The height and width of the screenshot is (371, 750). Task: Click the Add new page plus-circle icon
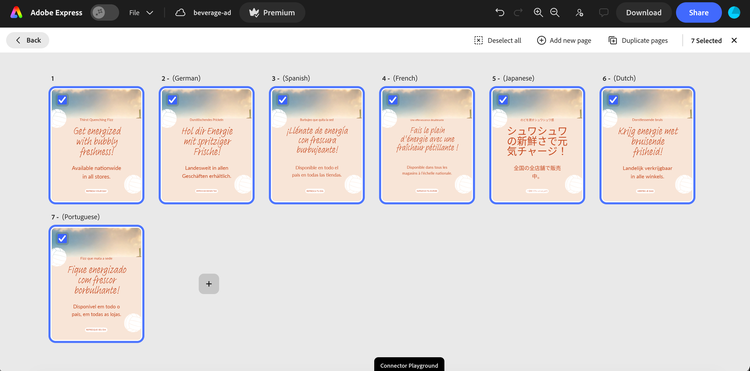pos(541,41)
